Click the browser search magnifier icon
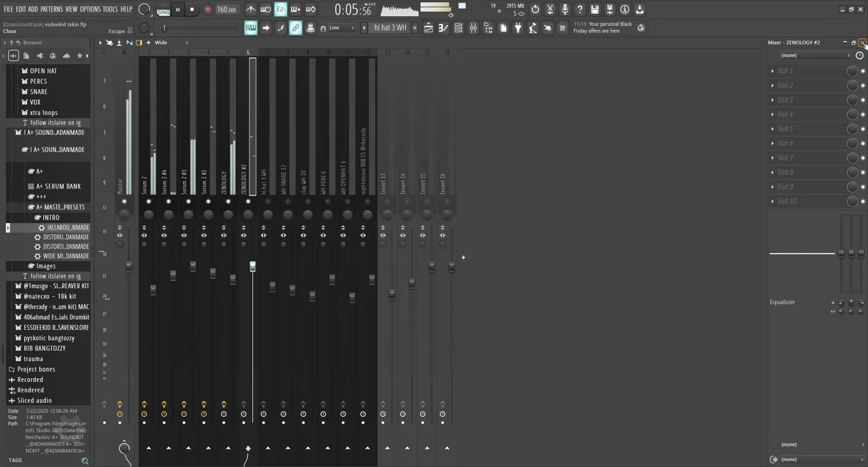This screenshot has width=868, height=467. click(84, 461)
